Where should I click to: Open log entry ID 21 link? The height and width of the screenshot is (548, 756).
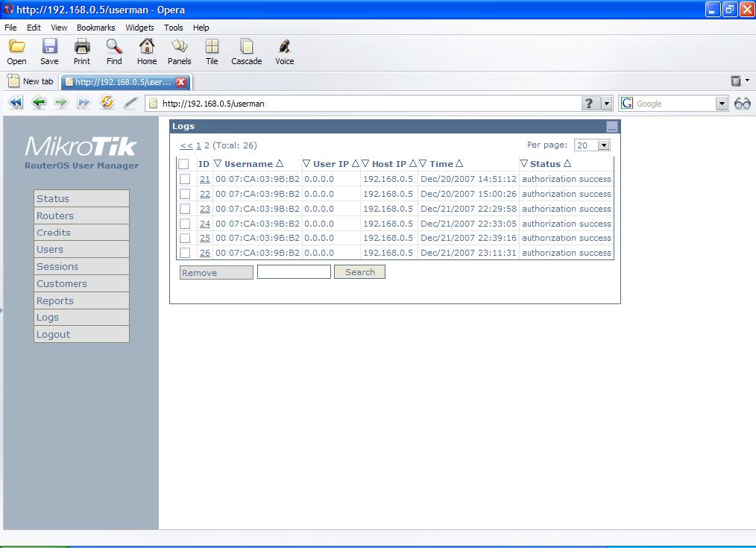(205, 179)
